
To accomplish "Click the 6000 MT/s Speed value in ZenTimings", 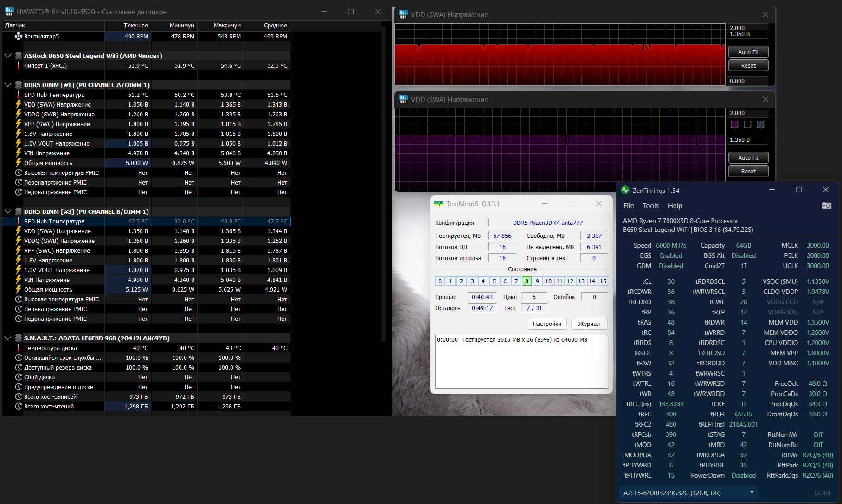I will tap(671, 245).
